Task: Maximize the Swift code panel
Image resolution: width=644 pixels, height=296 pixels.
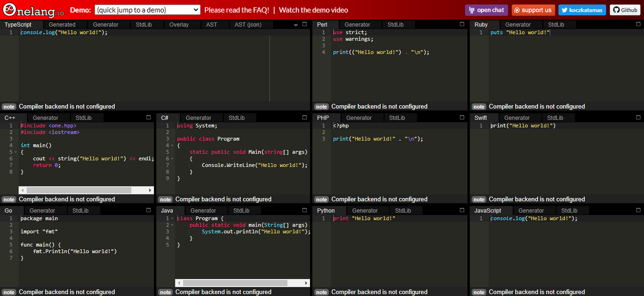Action: [638, 117]
